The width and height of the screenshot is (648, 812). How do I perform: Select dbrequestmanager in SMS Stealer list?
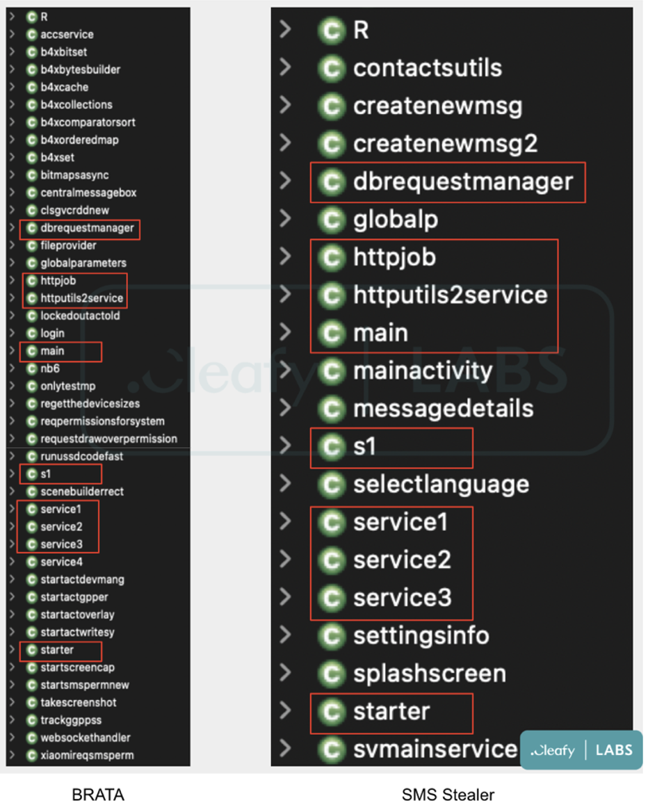tap(463, 181)
